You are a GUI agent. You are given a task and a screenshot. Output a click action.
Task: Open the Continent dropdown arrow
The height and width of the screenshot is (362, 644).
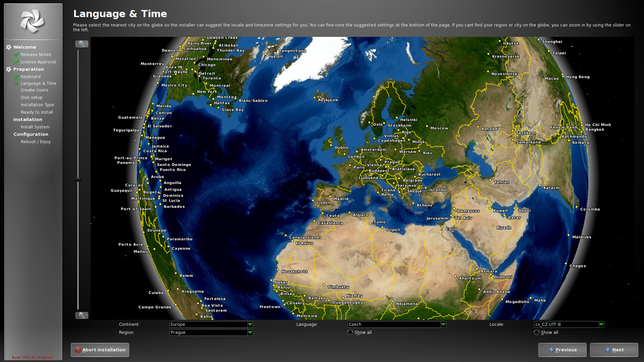(x=250, y=324)
